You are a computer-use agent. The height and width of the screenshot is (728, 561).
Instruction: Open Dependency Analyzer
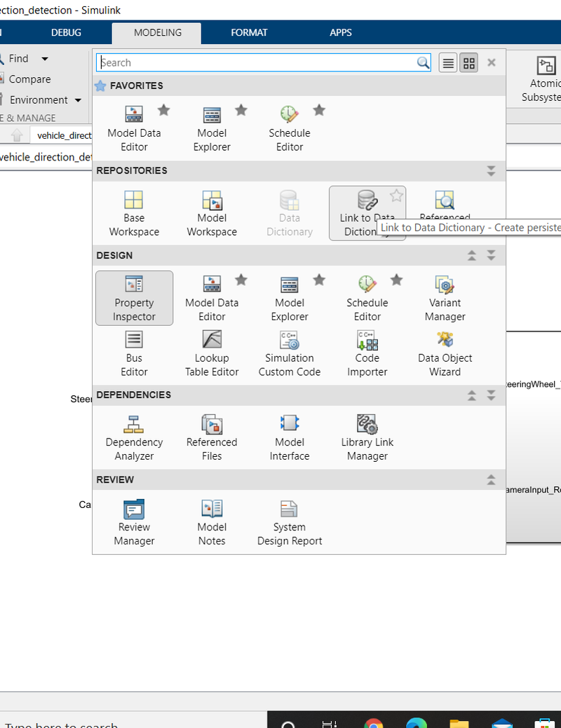coord(134,438)
